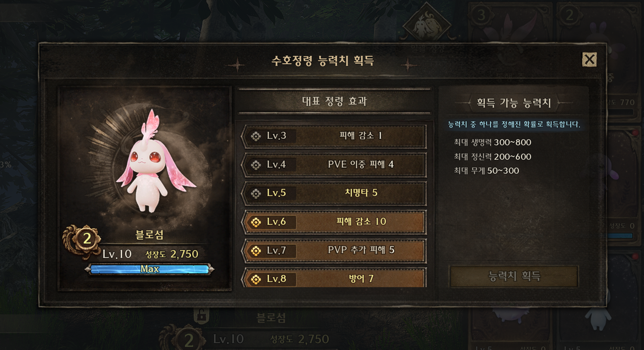Select the PVP 추가 피해 5 effect row
The height and width of the screenshot is (350, 644).
[x=334, y=251]
